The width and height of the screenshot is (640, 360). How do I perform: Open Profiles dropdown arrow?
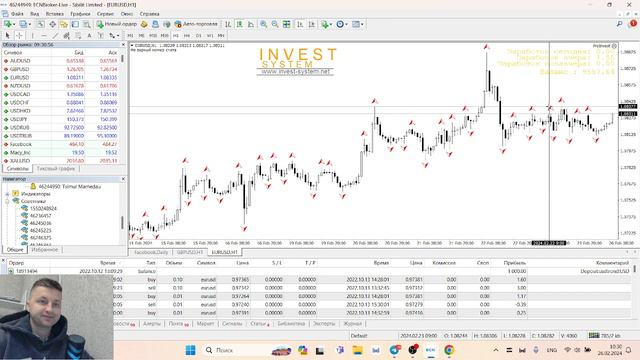click(x=30, y=24)
